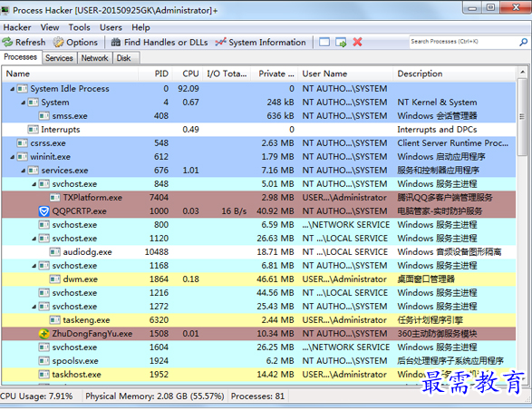Open Find Handles or DLLs binoculars icon

(x=116, y=42)
